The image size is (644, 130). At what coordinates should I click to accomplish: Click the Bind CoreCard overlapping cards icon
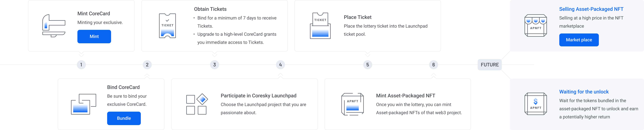click(83, 104)
